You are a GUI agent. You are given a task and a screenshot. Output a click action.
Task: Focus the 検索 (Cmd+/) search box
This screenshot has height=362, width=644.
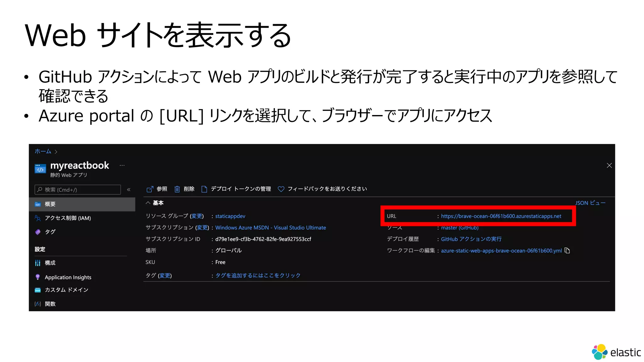(x=78, y=189)
